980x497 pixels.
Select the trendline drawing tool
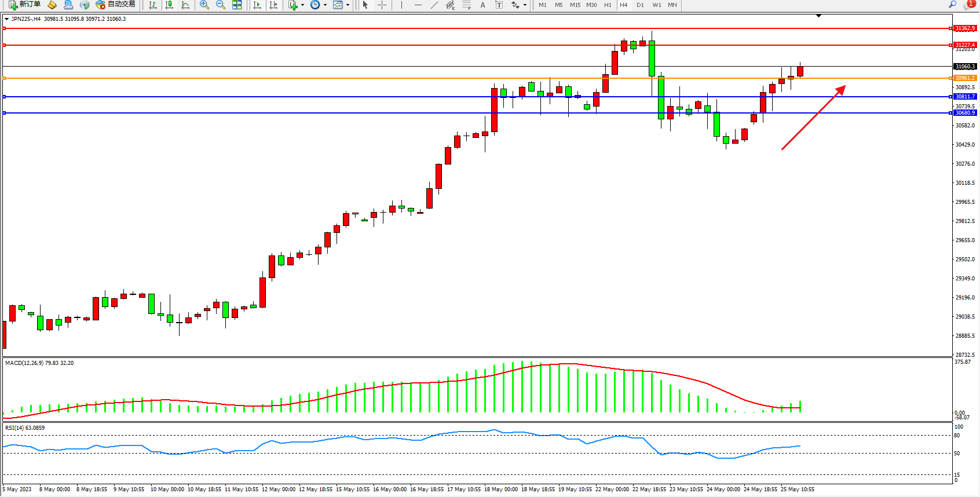click(434, 5)
